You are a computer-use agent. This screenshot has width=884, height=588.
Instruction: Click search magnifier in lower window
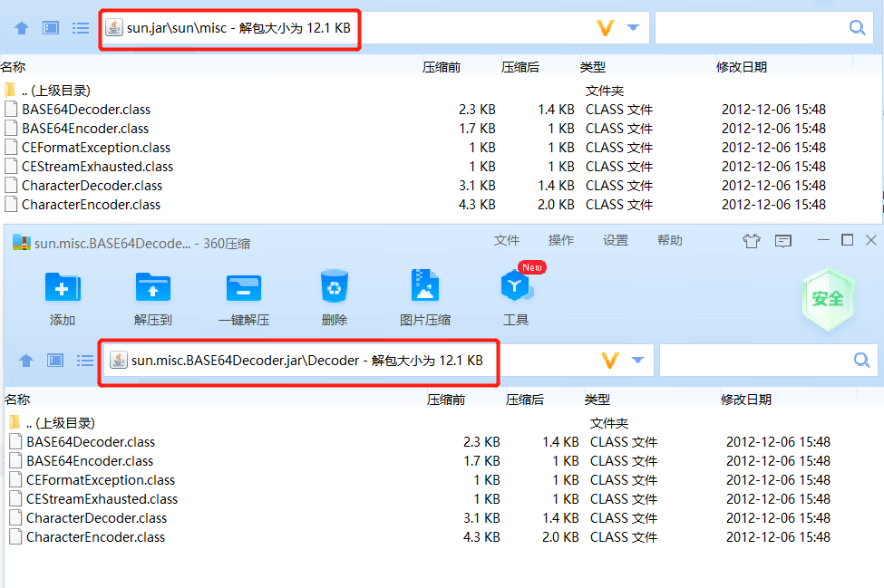pyautogui.click(x=861, y=360)
